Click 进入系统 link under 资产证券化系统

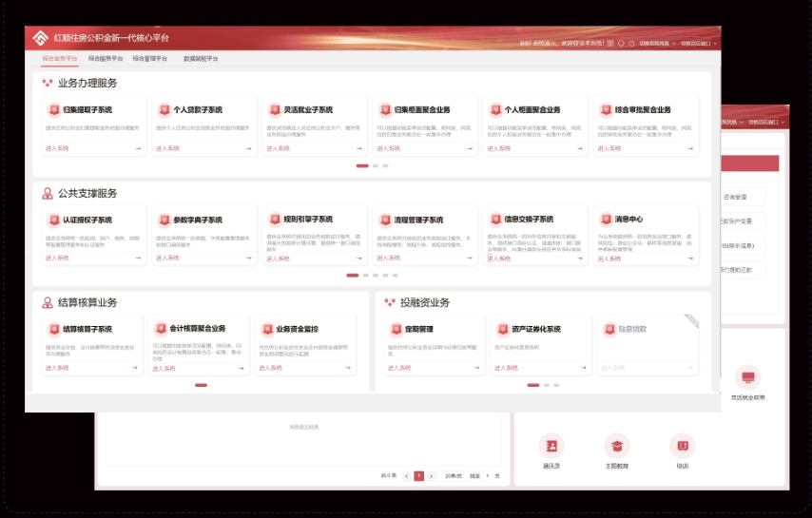click(509, 368)
